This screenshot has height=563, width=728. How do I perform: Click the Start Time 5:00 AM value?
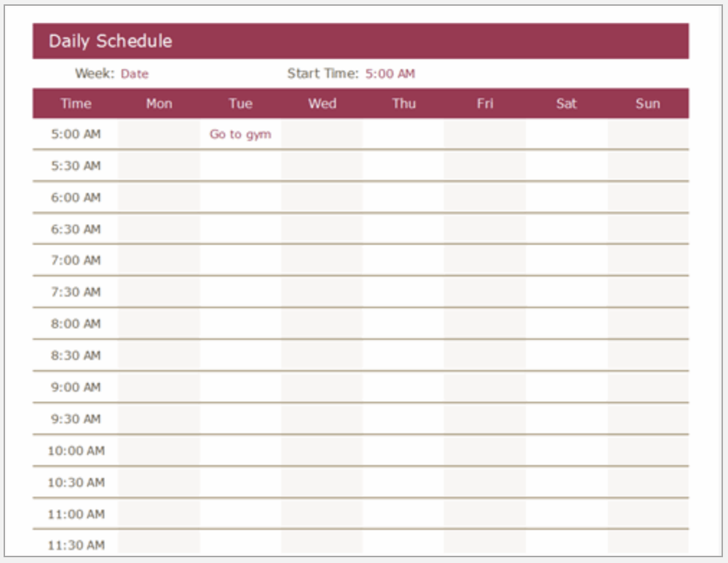click(390, 74)
